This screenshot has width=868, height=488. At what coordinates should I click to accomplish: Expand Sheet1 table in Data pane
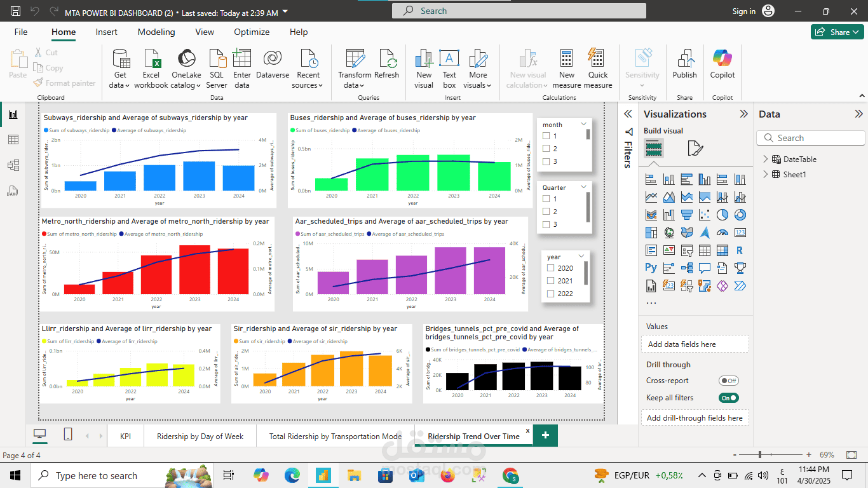pyautogui.click(x=766, y=174)
